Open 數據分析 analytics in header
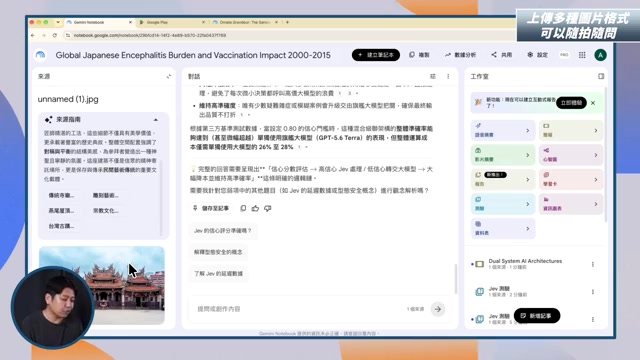The width and height of the screenshot is (640, 360). [461, 55]
